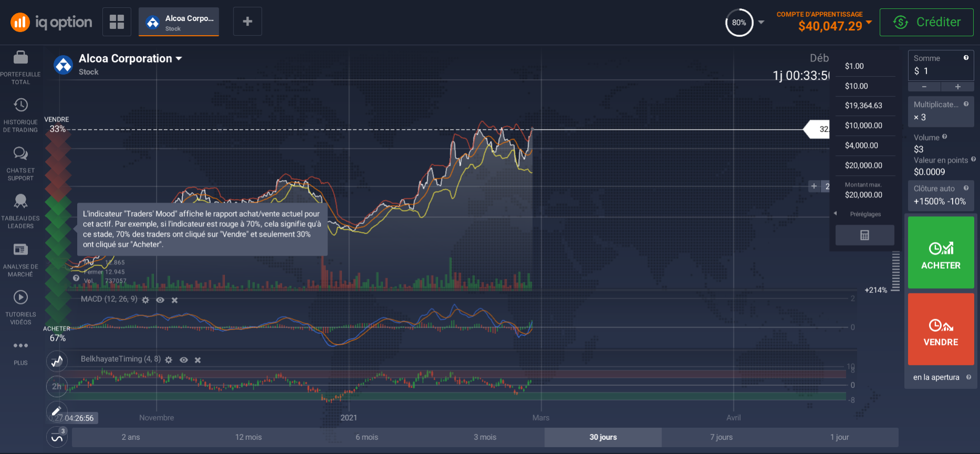Select the 30 jours timeframe tab
Screen dimensions: 980x454
click(x=603, y=437)
